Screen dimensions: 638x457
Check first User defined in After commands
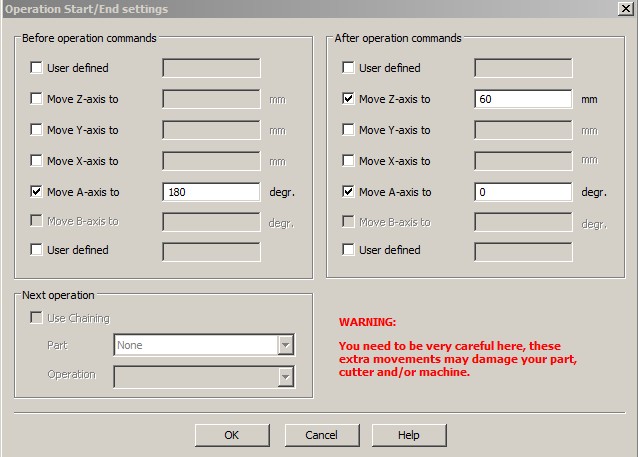(349, 68)
